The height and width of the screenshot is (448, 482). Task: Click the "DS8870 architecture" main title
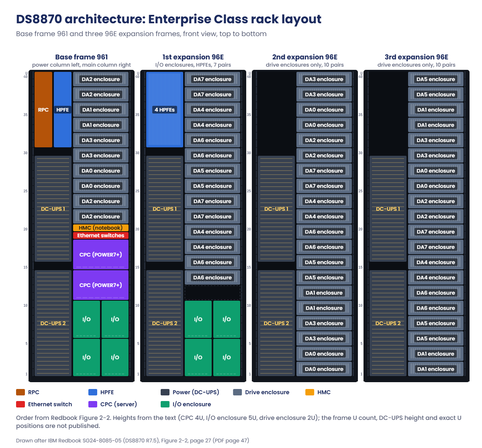[x=169, y=19]
